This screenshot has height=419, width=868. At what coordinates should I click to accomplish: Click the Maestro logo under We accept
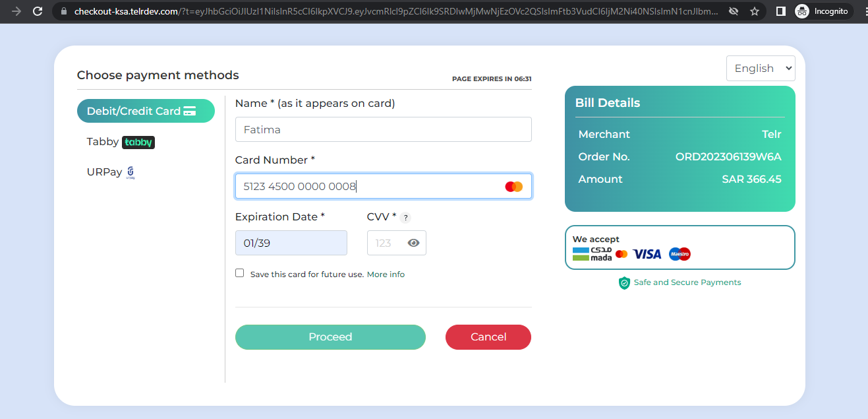click(x=679, y=254)
